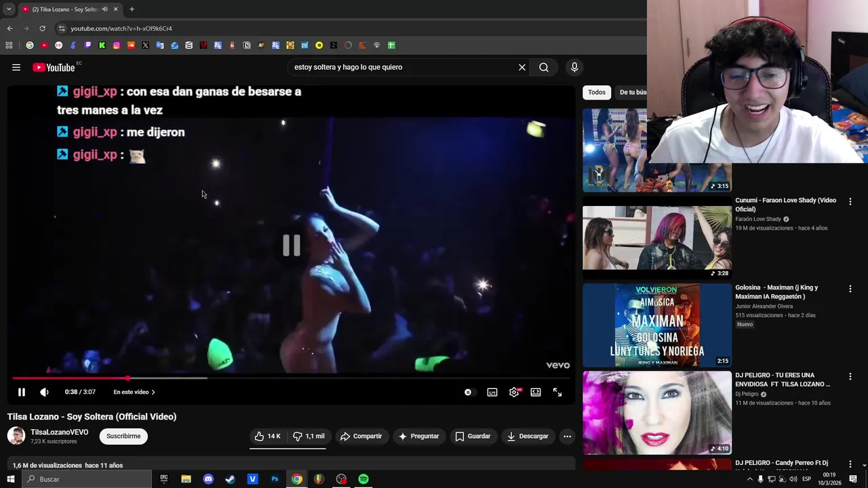Expand the 'En este vídeo' chapters
The width and height of the screenshot is (868, 488).
click(x=134, y=392)
